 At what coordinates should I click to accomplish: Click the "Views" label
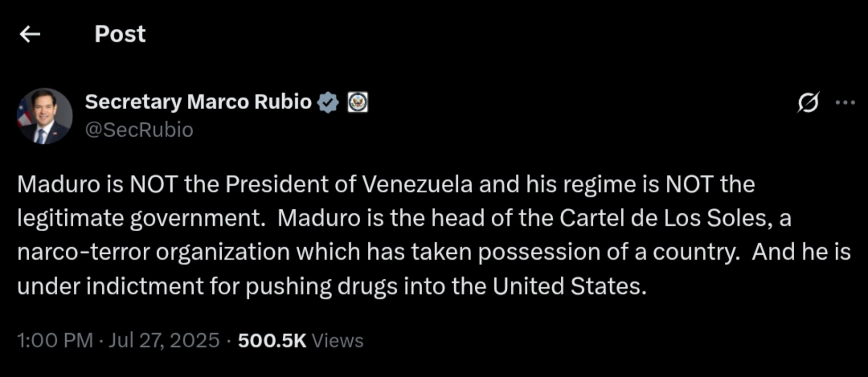coord(337,341)
